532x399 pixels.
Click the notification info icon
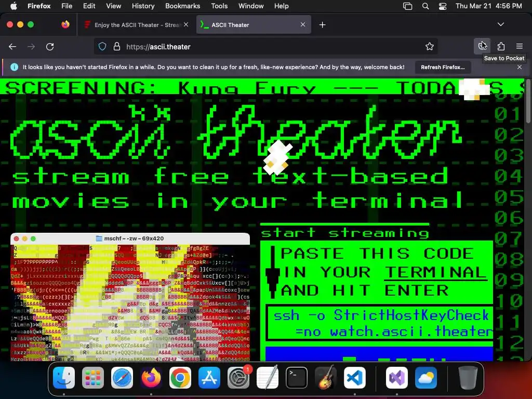[14, 67]
